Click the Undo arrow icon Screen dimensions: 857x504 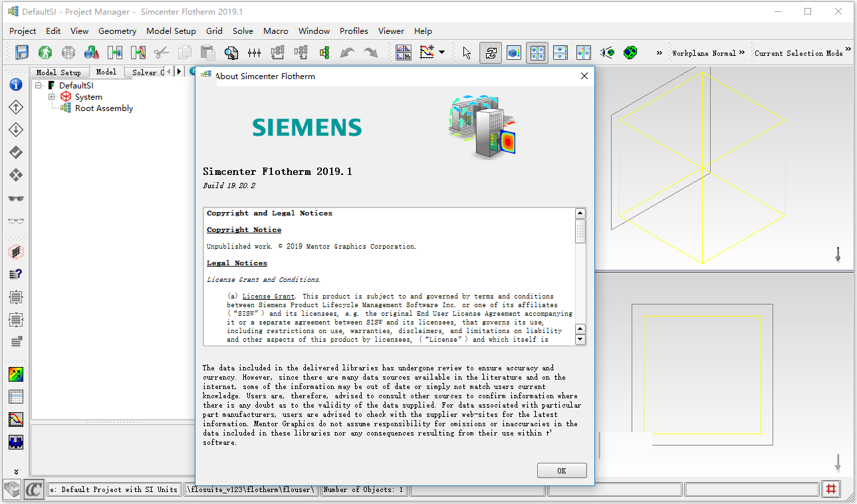coord(347,53)
